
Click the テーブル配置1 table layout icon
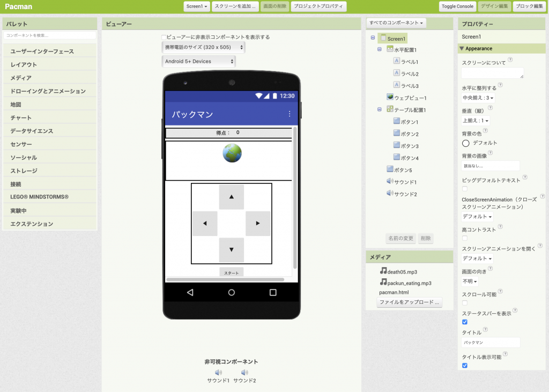pyautogui.click(x=390, y=109)
